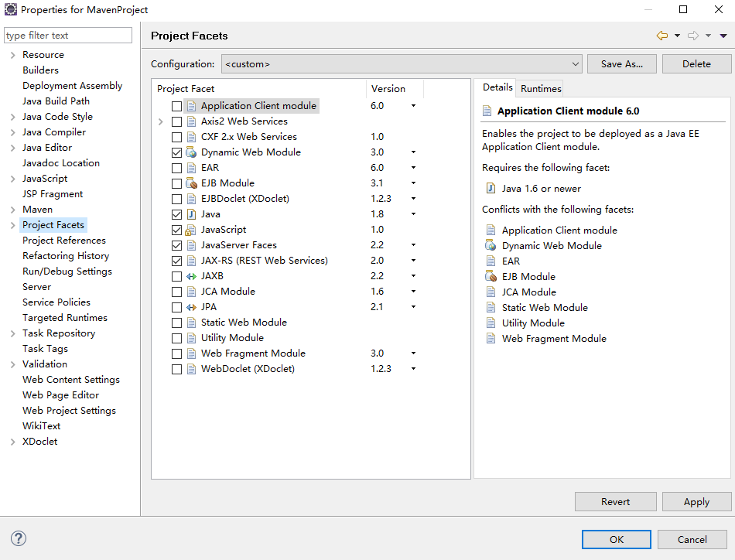Click the EAR icon in conflicts list
735x560 pixels.
(491, 261)
